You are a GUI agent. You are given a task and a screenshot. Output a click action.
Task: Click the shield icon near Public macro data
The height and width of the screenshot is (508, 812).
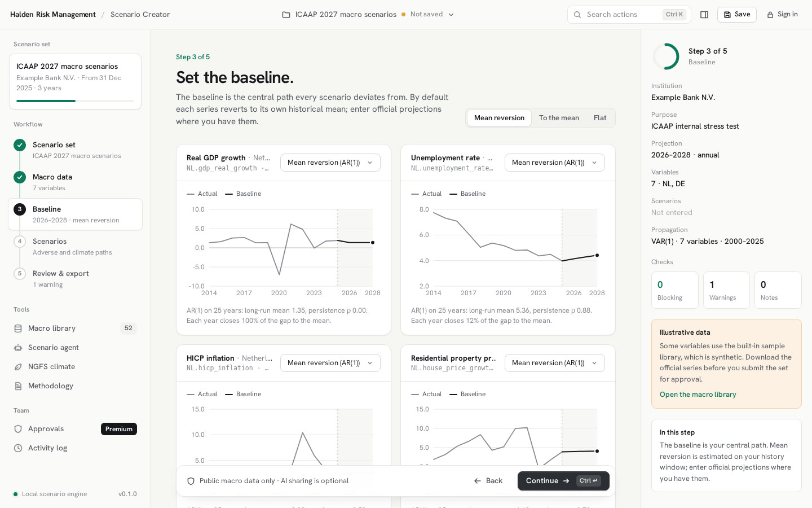pyautogui.click(x=191, y=481)
